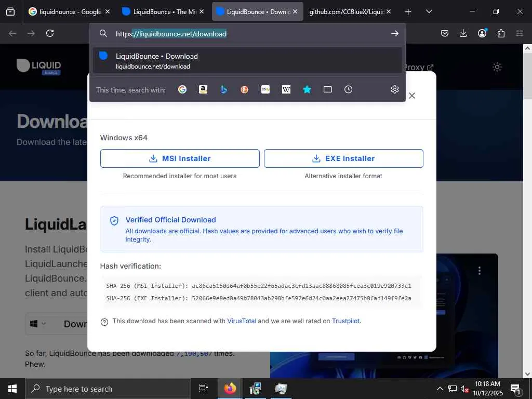Search bookmarks using the star icon

point(307,89)
